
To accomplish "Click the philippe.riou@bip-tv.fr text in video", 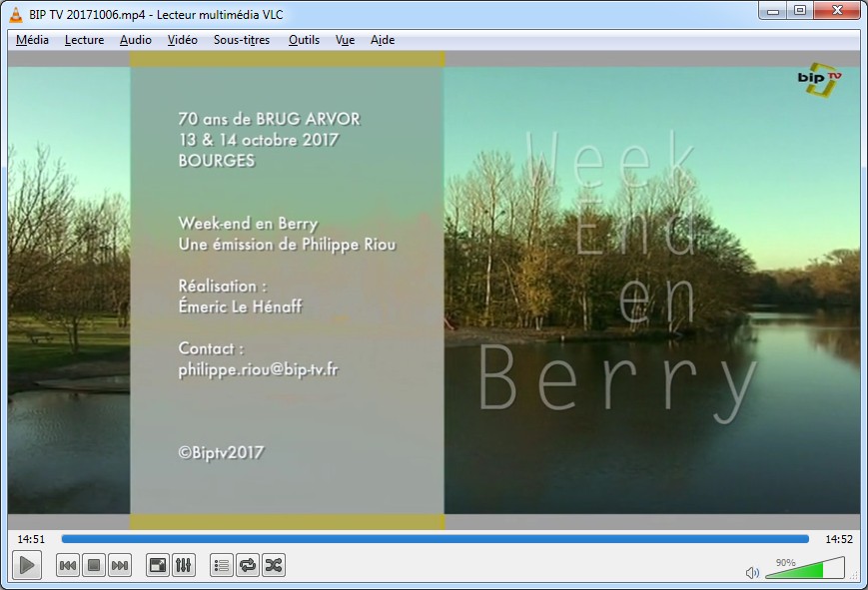I will [258, 369].
